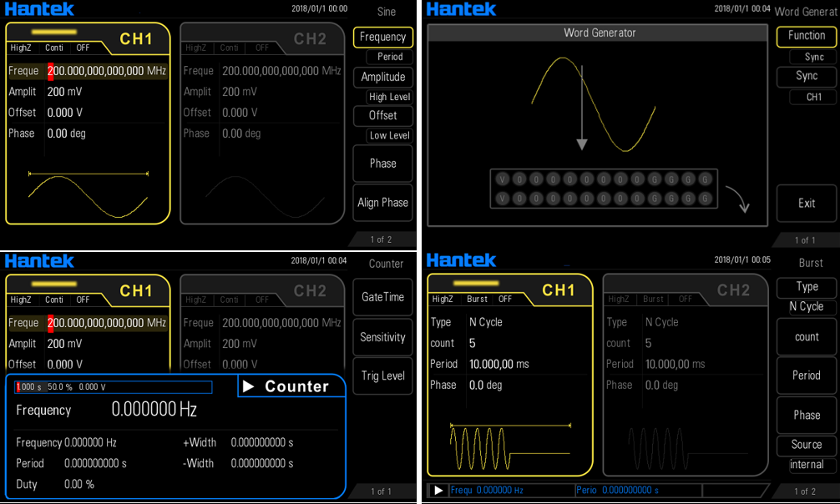
Task: Click the Hantek logo above Word Generator
Action: tap(462, 9)
